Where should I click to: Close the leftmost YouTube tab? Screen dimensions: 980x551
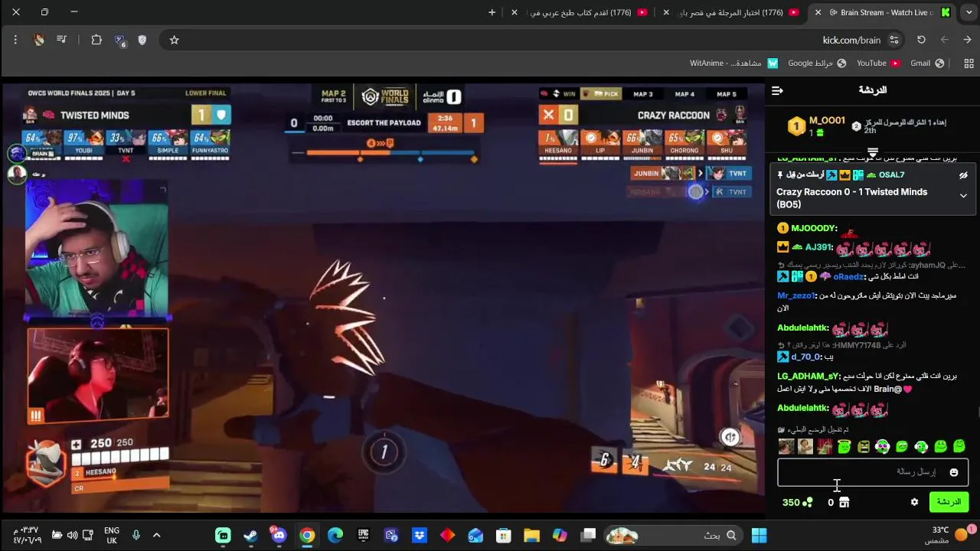[x=514, y=12]
